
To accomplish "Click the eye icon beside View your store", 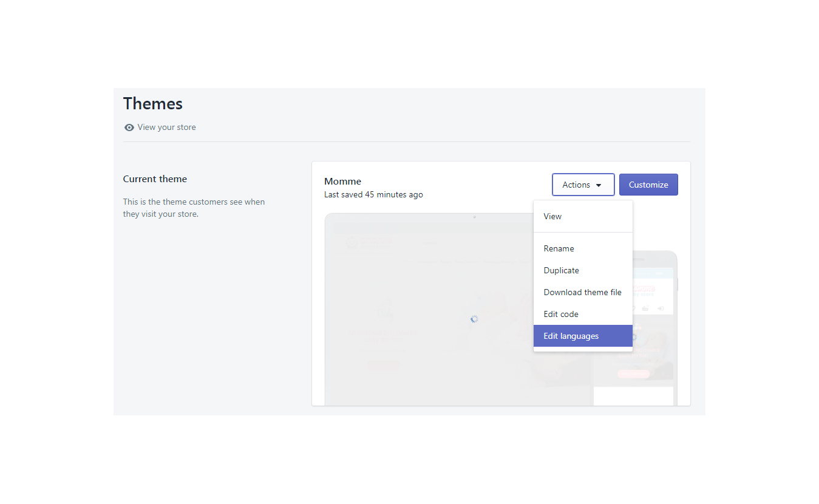I will (x=129, y=128).
